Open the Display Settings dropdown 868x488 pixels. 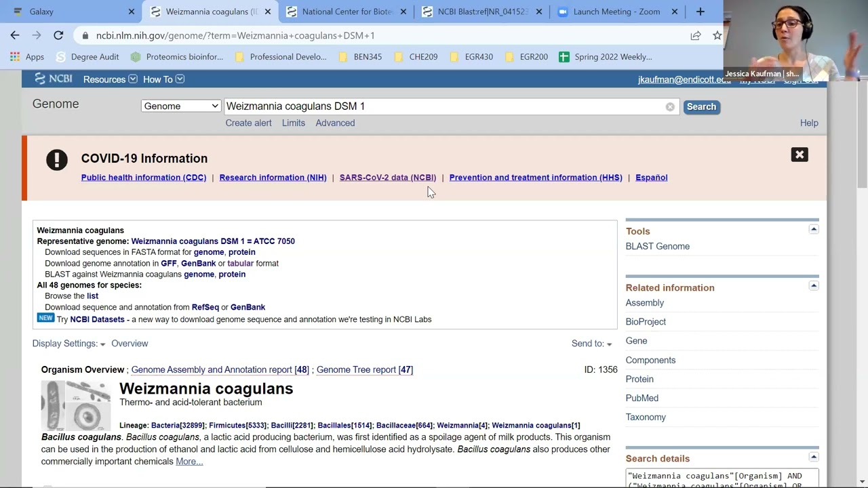[x=68, y=344]
